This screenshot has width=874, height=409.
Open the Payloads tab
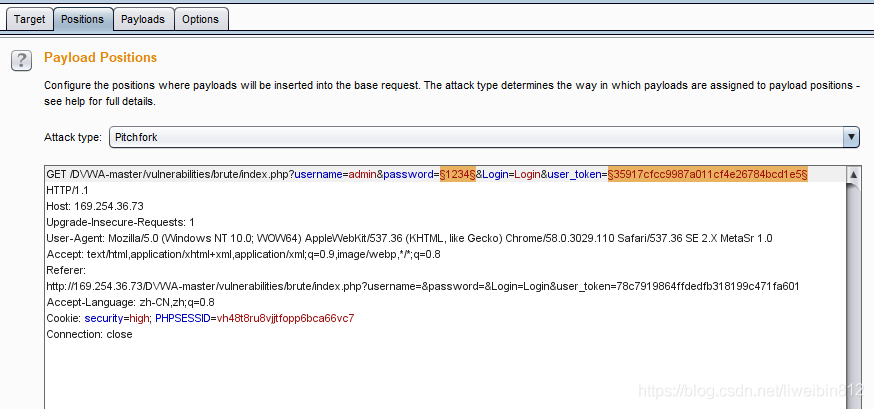point(143,20)
